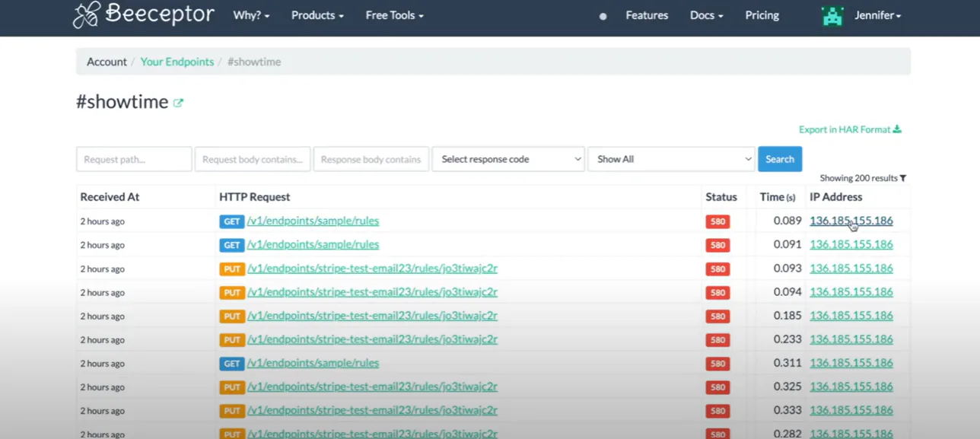
Task: Click the HTTP Request column header
Action: click(x=255, y=197)
